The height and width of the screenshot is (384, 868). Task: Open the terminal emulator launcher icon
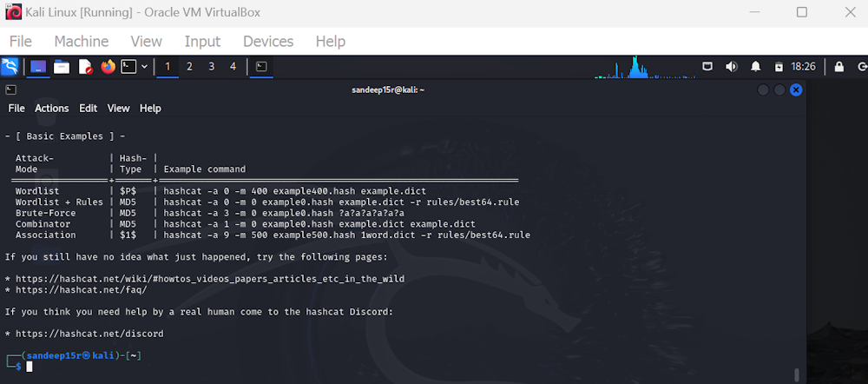point(128,67)
